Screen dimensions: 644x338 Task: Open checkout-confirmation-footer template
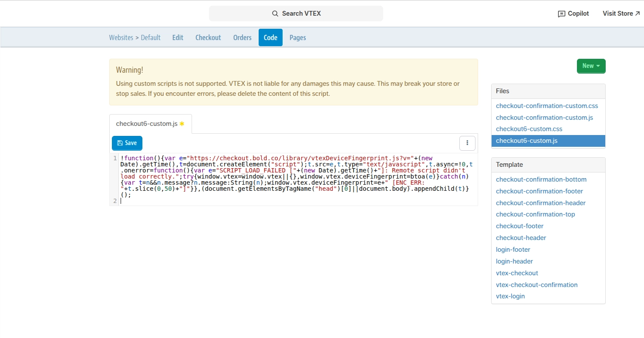coord(539,191)
